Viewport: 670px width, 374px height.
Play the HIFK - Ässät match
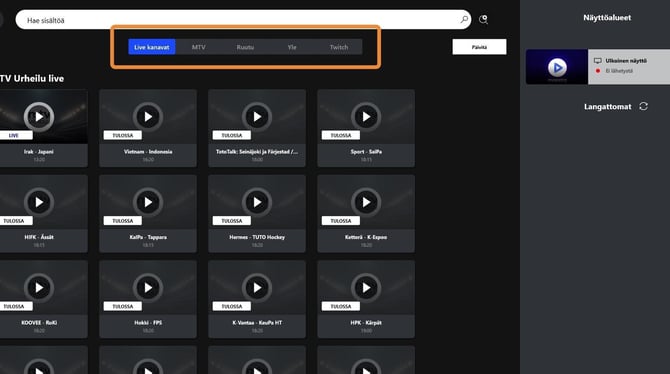pyautogui.click(x=39, y=202)
